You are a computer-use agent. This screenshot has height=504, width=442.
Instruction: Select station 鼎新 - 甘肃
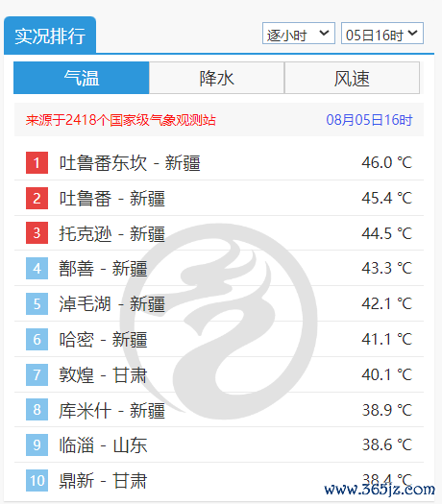coord(103,481)
